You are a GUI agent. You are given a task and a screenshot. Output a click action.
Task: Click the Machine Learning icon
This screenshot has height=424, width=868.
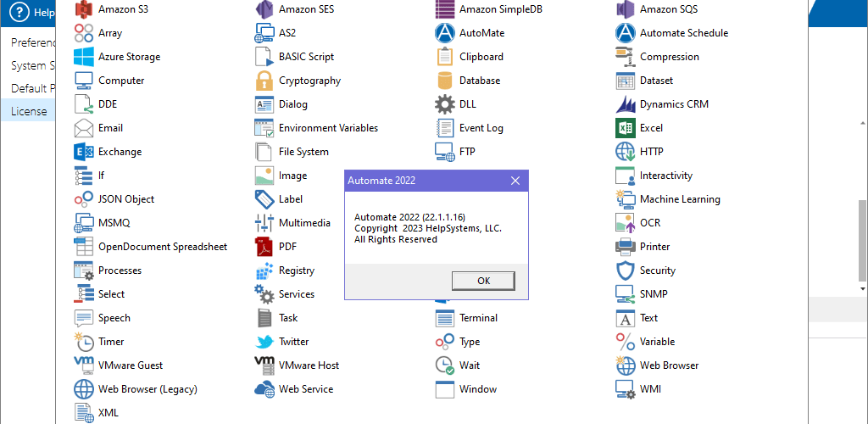pyautogui.click(x=625, y=199)
